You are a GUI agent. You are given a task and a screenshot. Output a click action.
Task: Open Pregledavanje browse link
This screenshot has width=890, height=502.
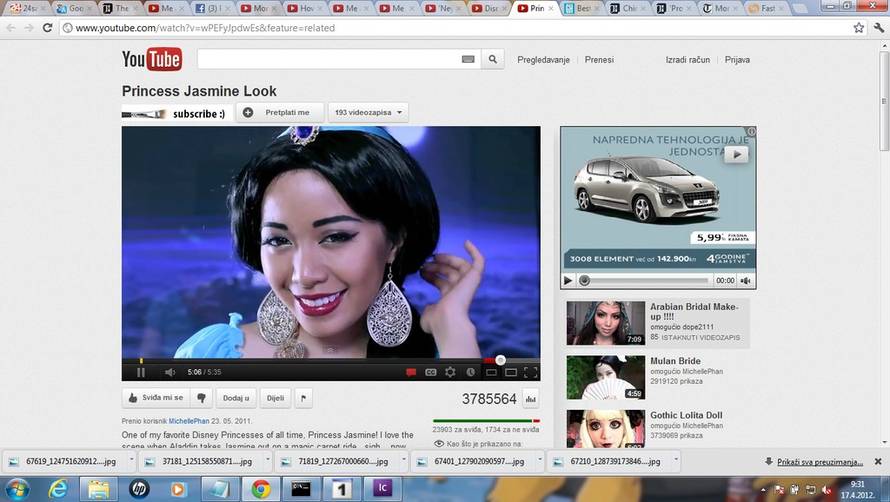[x=543, y=60]
